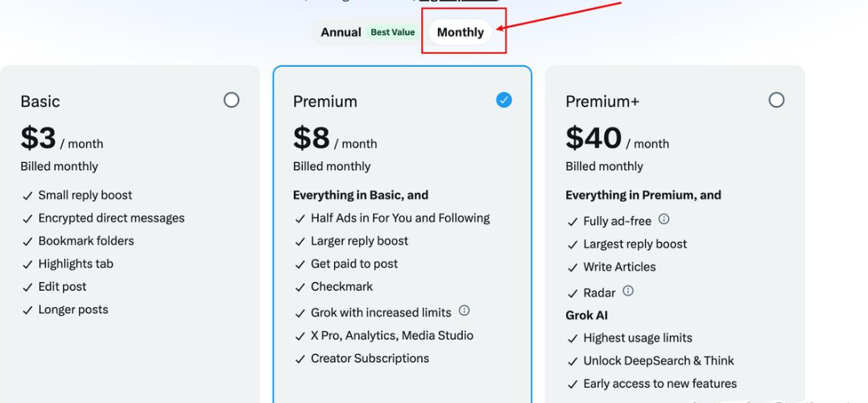
Task: Click the X Pro, Analytics, Media Studio item
Action: (x=392, y=335)
